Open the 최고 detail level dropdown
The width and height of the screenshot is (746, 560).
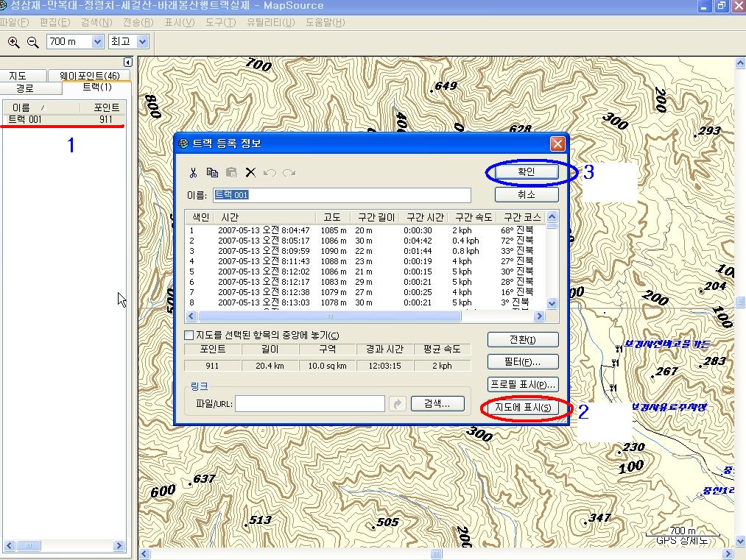point(142,42)
